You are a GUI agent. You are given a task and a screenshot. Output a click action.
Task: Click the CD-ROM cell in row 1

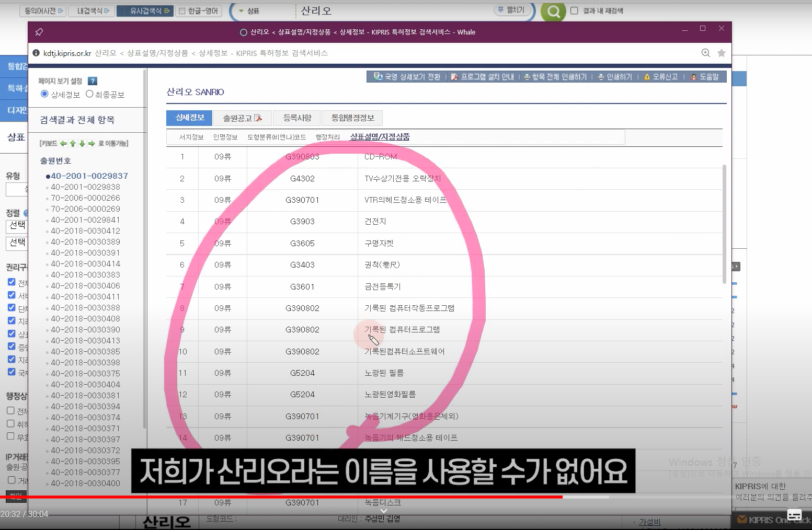pos(381,157)
